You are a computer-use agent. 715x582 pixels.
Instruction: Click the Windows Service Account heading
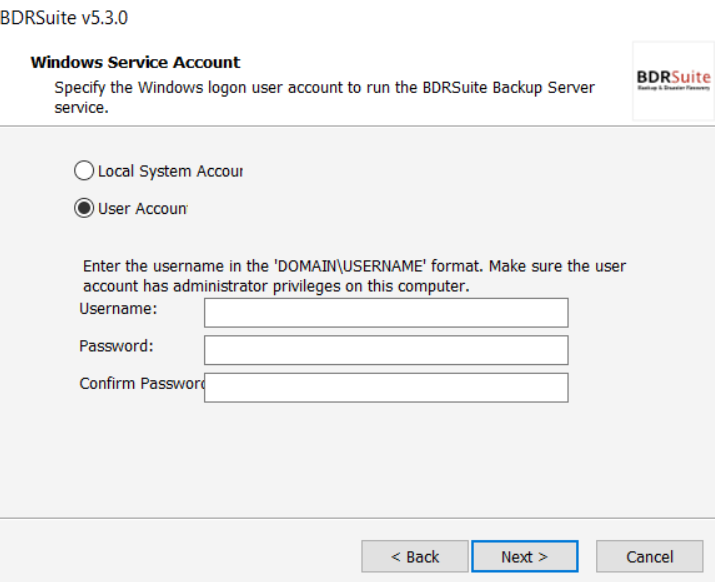click(x=135, y=62)
